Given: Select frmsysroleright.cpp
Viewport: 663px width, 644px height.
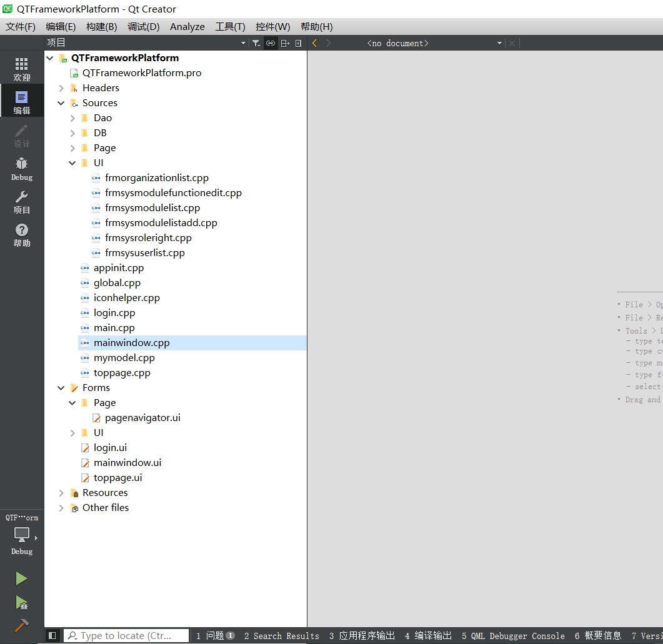Looking at the screenshot, I should 149,238.
